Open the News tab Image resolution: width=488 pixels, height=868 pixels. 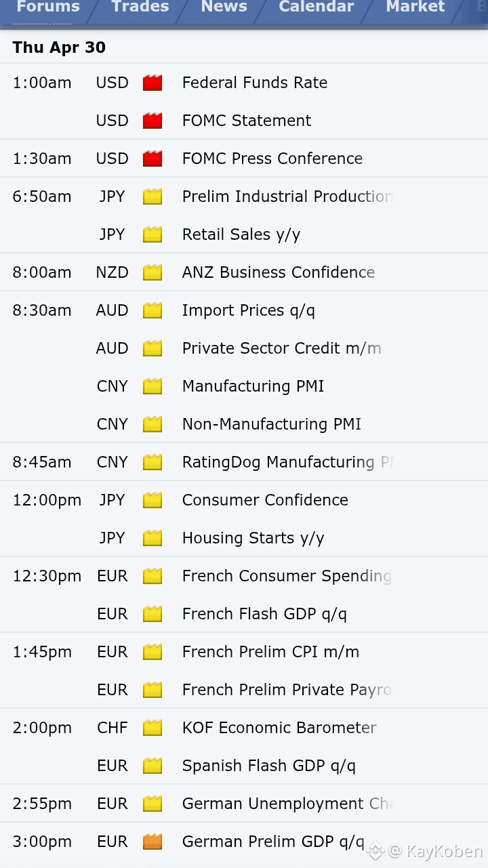click(x=224, y=7)
